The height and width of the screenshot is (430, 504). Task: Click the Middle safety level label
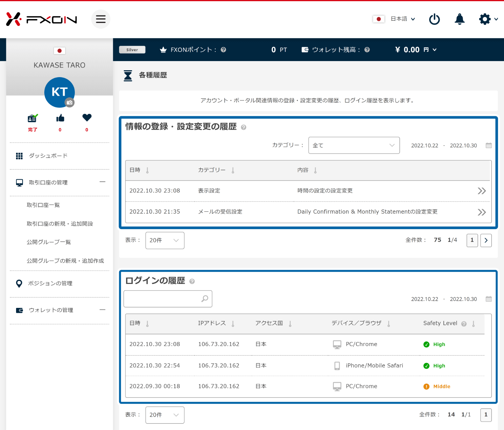click(x=442, y=387)
